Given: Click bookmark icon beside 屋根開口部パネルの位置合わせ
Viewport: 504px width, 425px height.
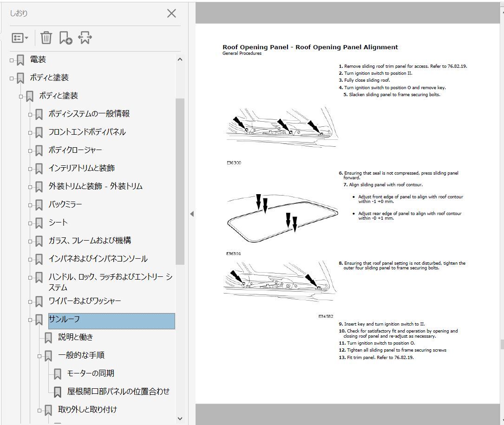Looking at the screenshot, I should click(x=58, y=392).
